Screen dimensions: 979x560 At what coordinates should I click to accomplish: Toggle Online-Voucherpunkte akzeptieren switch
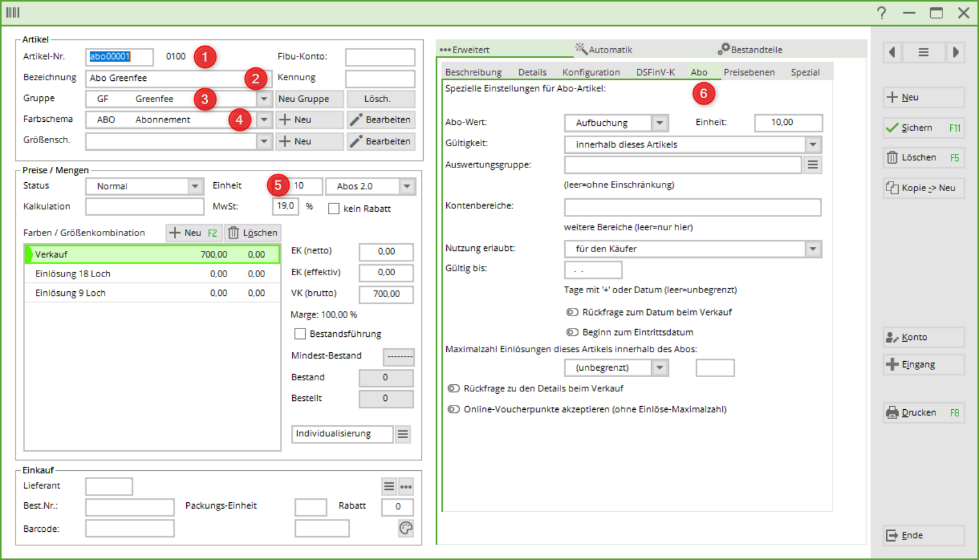click(454, 409)
